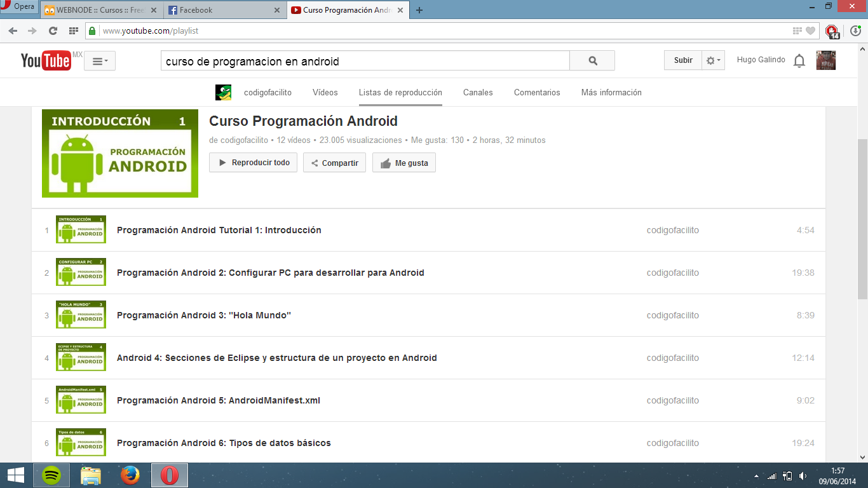Click the YouTube logo home icon
Screen dimensions: 868x488
[46, 60]
